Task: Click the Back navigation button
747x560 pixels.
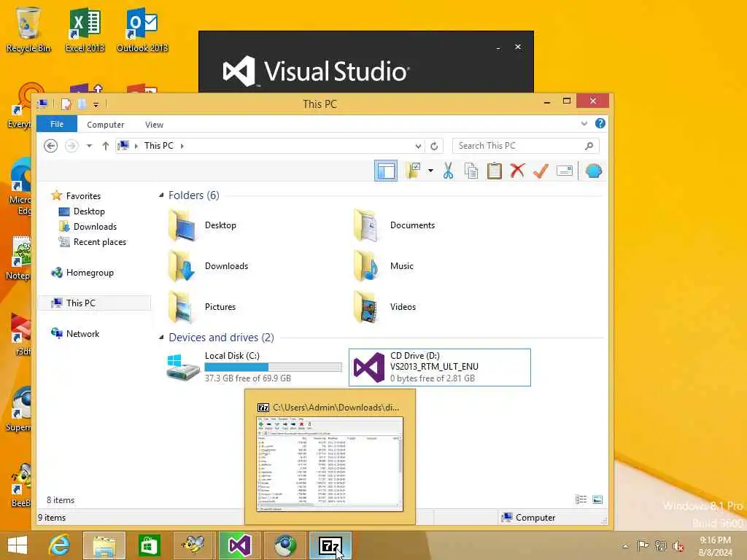Action: point(50,146)
